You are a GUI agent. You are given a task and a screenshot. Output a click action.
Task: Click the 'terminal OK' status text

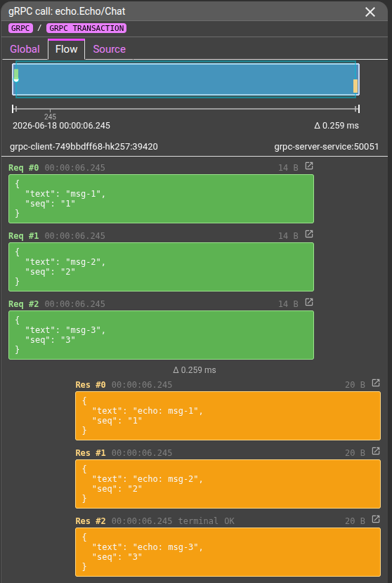pos(207,521)
